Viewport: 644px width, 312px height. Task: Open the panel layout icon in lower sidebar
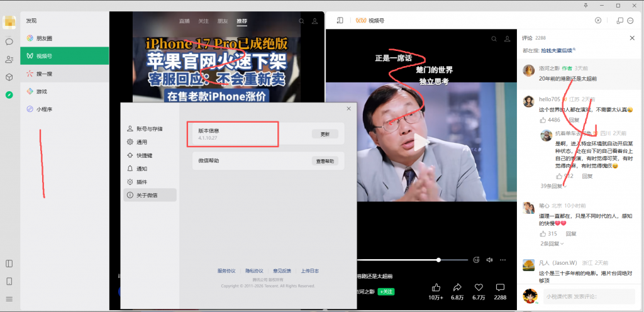[9, 264]
